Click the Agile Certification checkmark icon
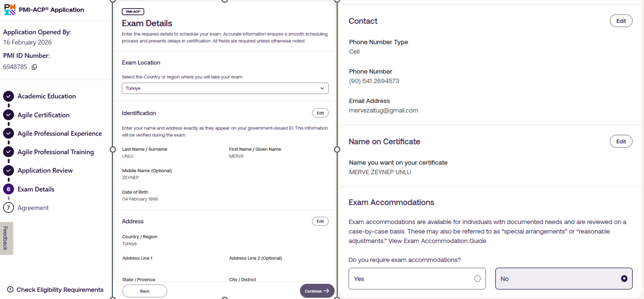The height and width of the screenshot is (299, 644). tap(9, 115)
